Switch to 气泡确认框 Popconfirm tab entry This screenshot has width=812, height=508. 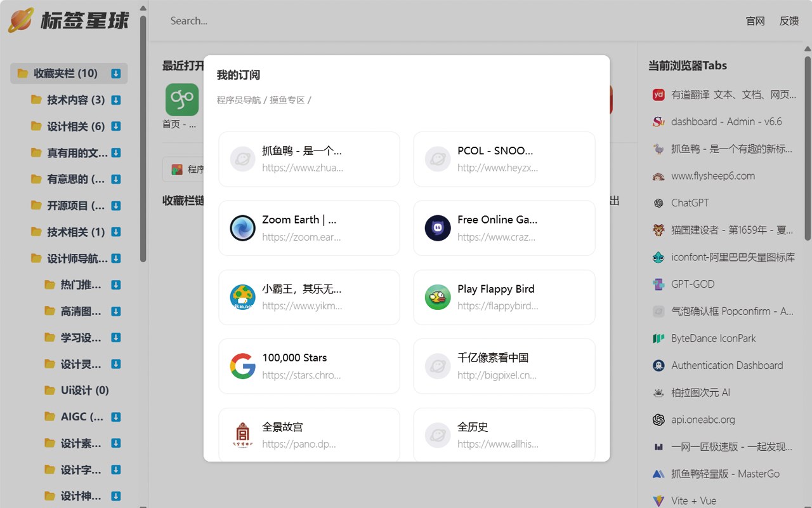tap(723, 311)
